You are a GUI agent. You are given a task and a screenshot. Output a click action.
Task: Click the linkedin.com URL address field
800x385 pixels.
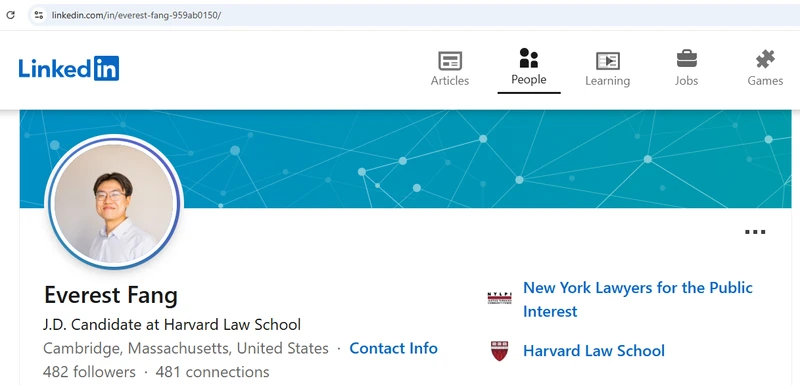408,15
